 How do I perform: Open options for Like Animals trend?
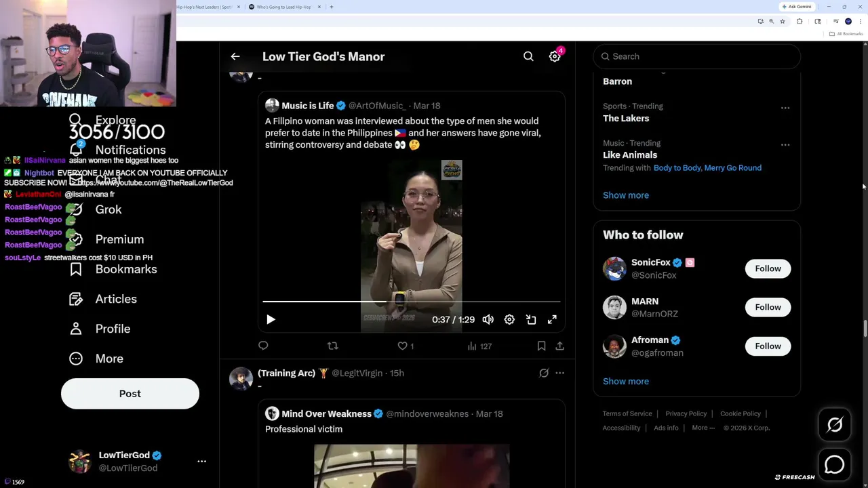pos(785,144)
